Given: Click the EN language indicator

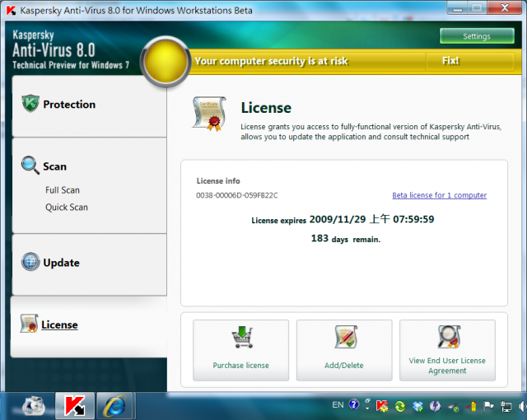Looking at the screenshot, I should pos(338,405).
